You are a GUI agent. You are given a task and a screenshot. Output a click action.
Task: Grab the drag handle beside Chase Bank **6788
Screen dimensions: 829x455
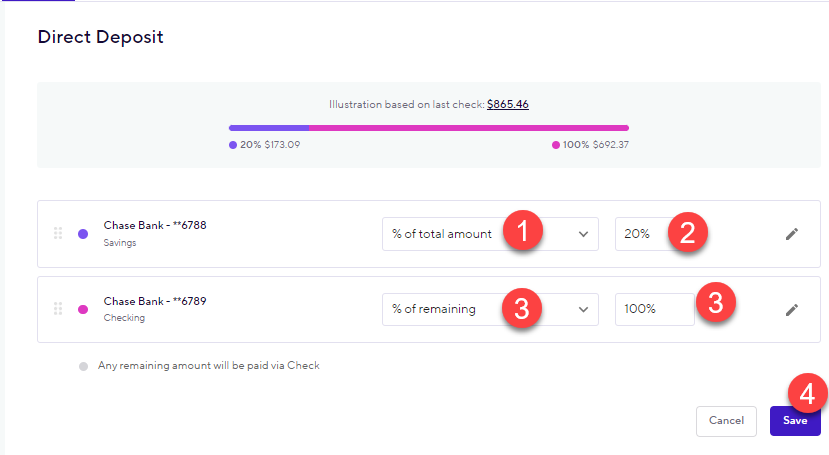point(58,233)
